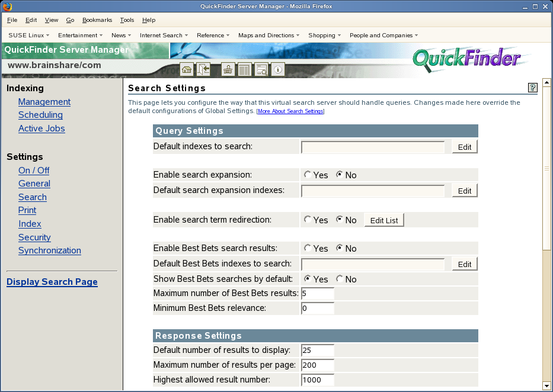Viewport: 553px width, 392px height.
Task: Expand the Entertainment bookmarks dropdown
Action: 81,35
